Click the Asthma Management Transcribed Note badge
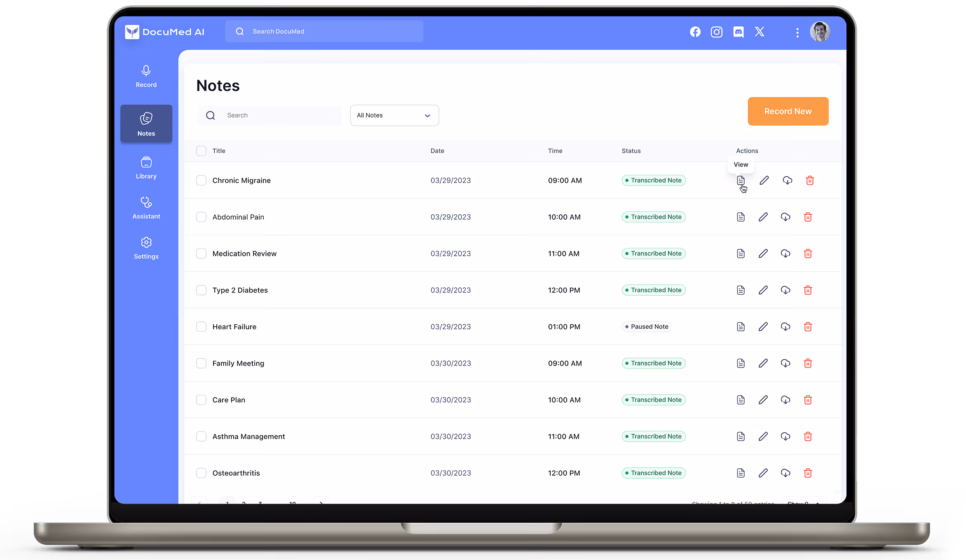966x560 pixels. tap(654, 436)
